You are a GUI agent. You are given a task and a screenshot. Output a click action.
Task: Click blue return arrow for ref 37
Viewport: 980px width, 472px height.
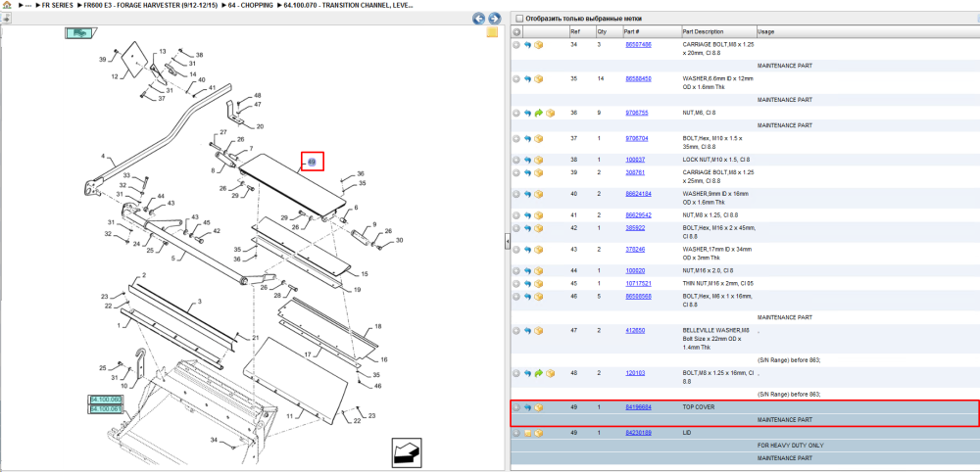(527, 139)
